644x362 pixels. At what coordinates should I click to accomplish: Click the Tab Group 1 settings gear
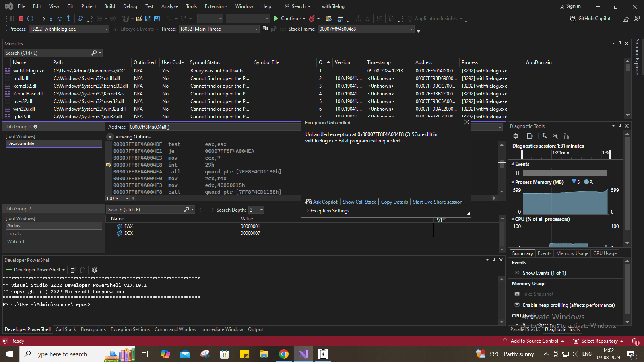click(x=35, y=127)
